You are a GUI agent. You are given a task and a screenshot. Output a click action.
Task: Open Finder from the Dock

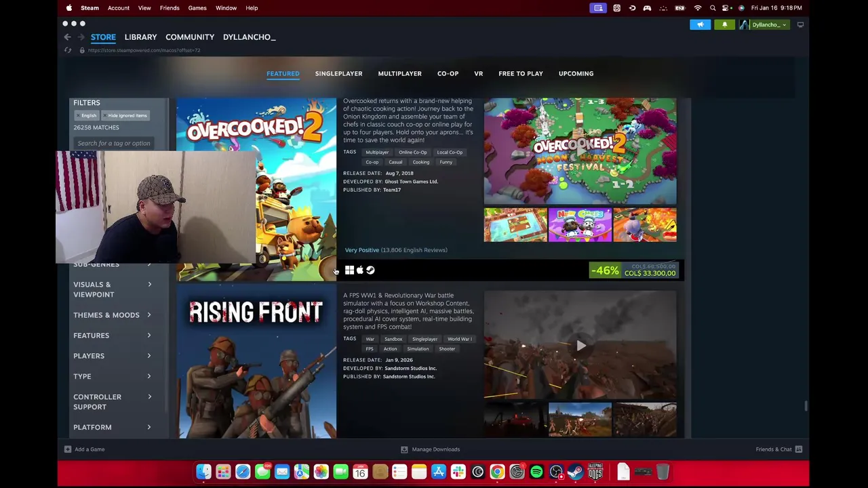coord(203,472)
